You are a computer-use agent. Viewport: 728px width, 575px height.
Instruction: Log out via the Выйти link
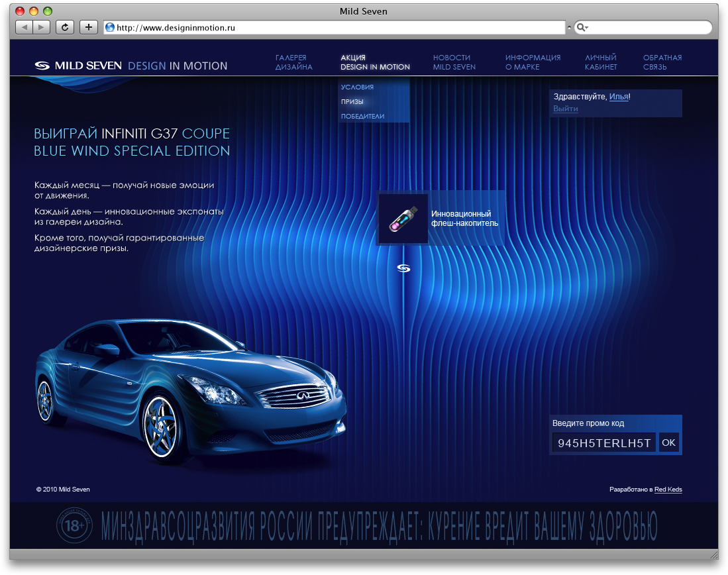(x=566, y=109)
